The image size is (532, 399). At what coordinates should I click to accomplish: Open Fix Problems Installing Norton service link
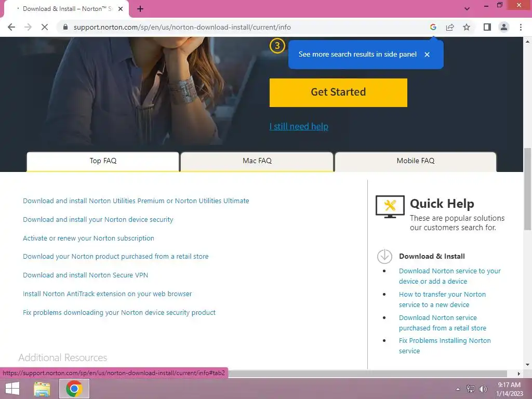[445, 345]
